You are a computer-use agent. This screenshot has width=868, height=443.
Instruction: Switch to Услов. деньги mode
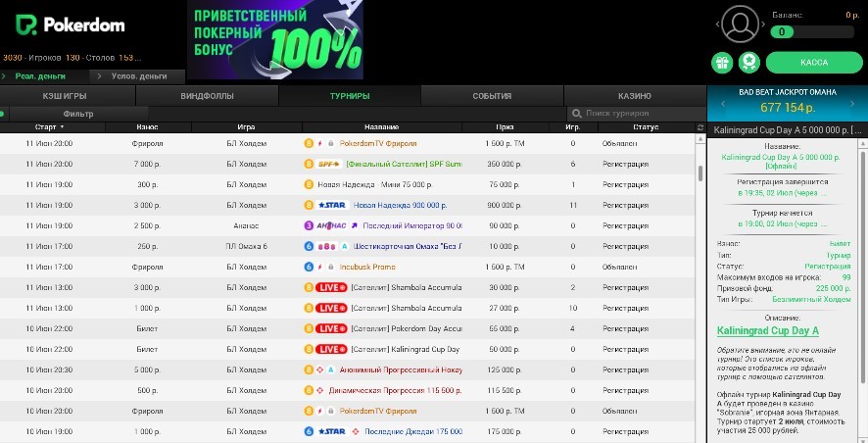[x=139, y=76]
